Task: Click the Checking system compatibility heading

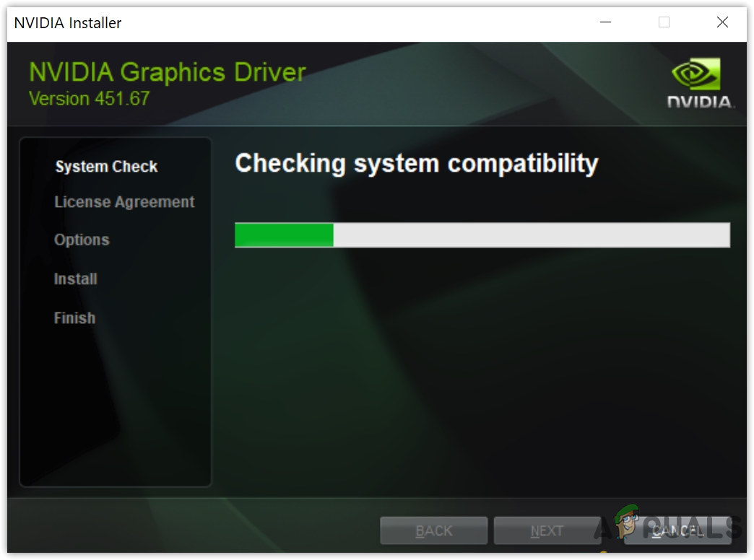Action: click(x=416, y=164)
